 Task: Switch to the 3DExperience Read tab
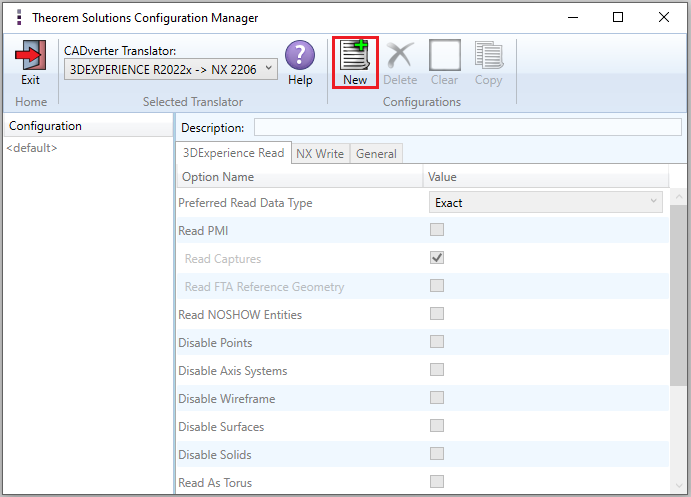coord(234,153)
